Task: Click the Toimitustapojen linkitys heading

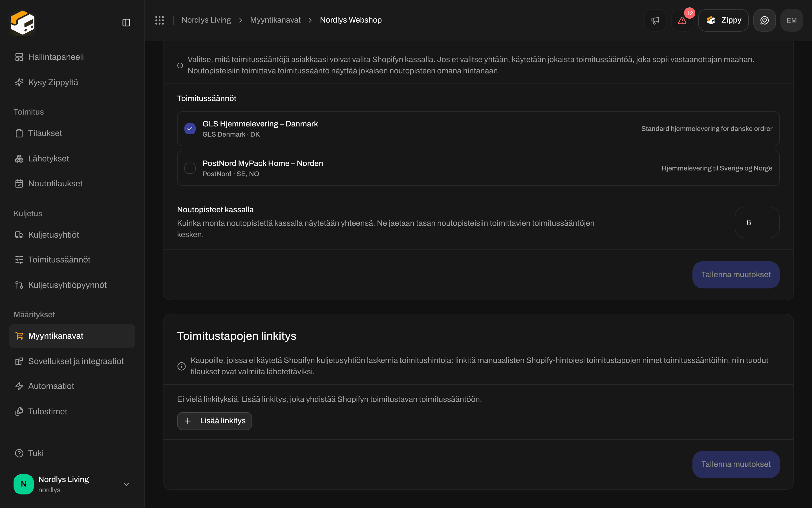Action: 237,336
